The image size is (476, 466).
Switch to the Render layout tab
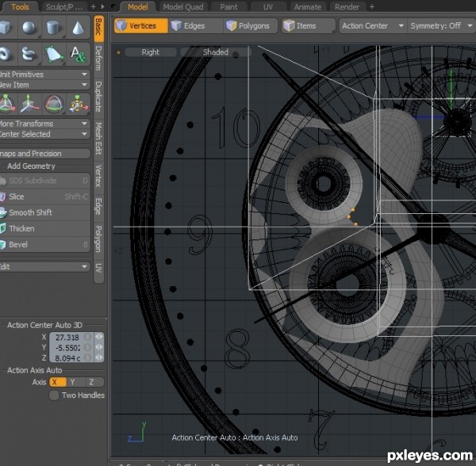click(x=347, y=7)
